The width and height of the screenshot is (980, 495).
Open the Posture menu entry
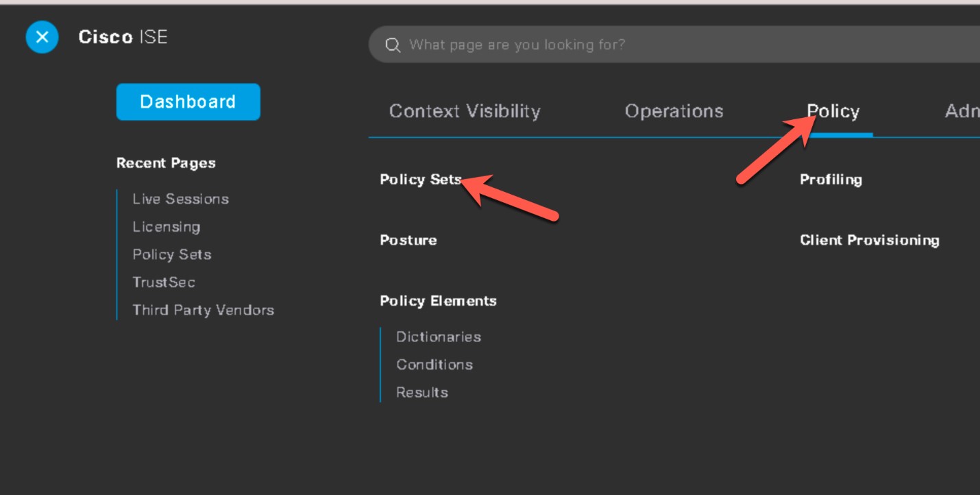click(408, 240)
